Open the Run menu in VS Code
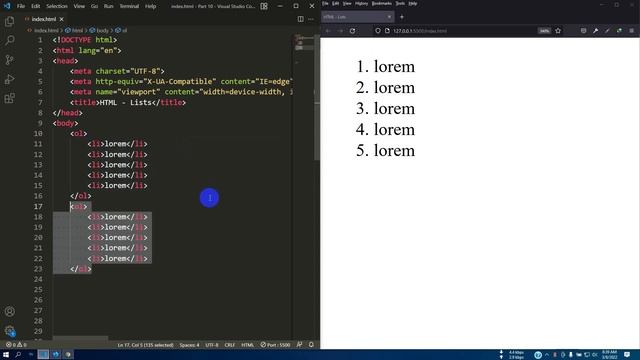Screen dimensions: 640x360 coord(108,6)
